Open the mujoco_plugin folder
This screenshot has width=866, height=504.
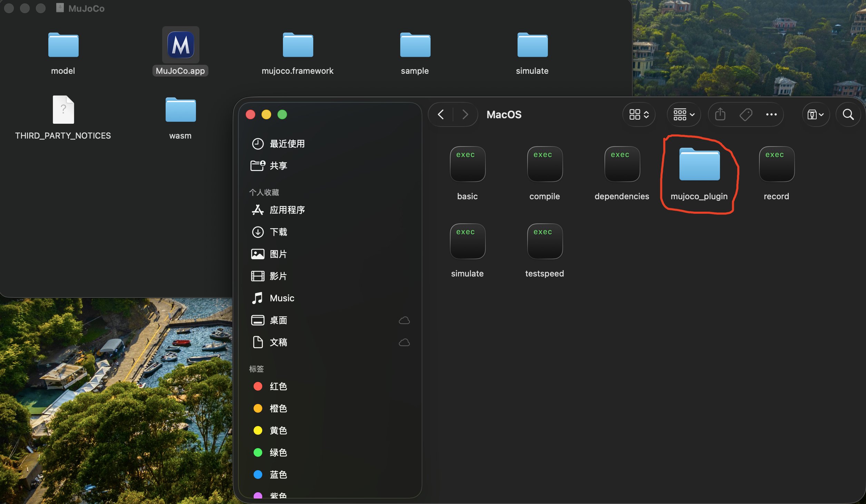tap(699, 165)
